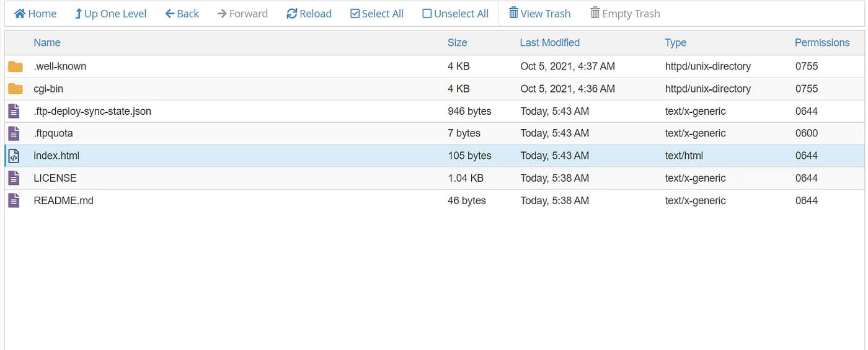Click the .well-known folder icon
The height and width of the screenshot is (350, 868).
click(x=15, y=66)
